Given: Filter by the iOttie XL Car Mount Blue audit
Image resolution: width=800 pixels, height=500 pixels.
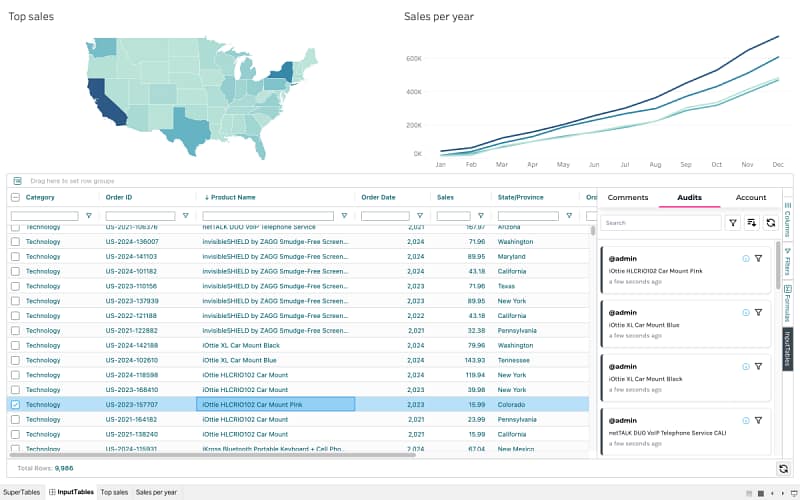Looking at the screenshot, I should [759, 312].
